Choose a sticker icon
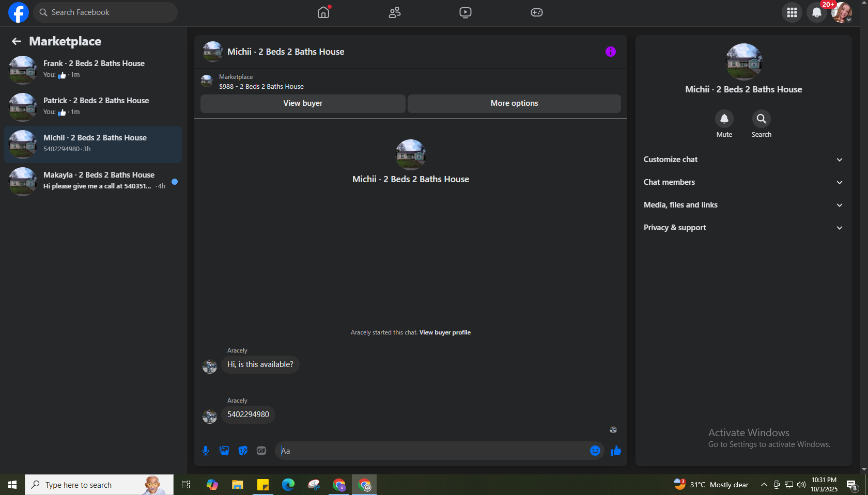The image size is (868, 495). pos(243,451)
